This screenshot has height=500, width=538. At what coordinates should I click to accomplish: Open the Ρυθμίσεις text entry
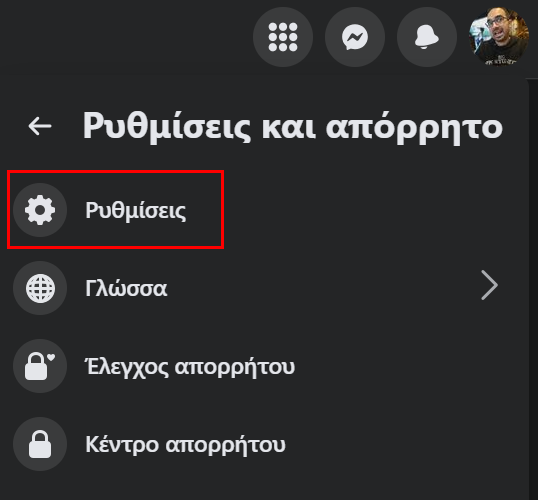(x=136, y=210)
